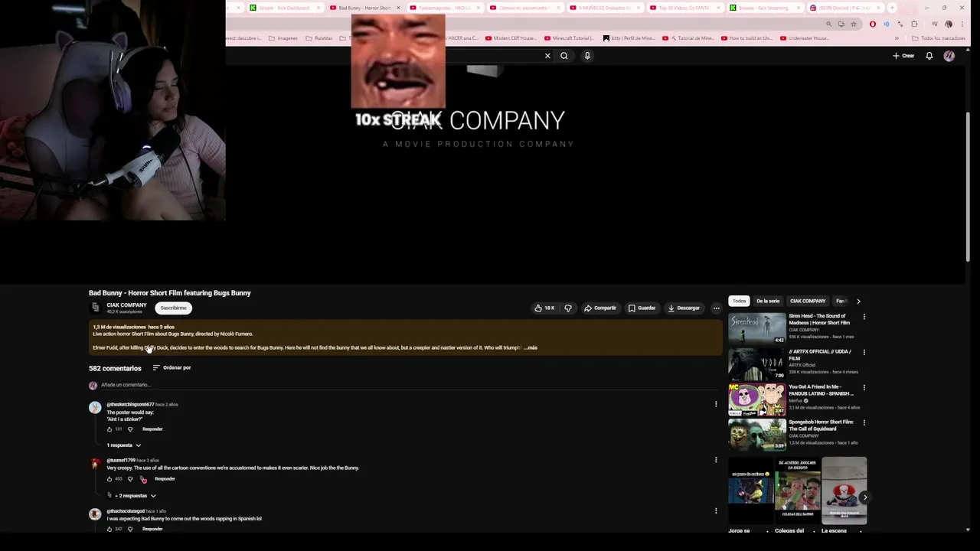The width and height of the screenshot is (980, 551).
Task: Open menu for Spongebob Horror recommendation
Action: click(x=864, y=422)
